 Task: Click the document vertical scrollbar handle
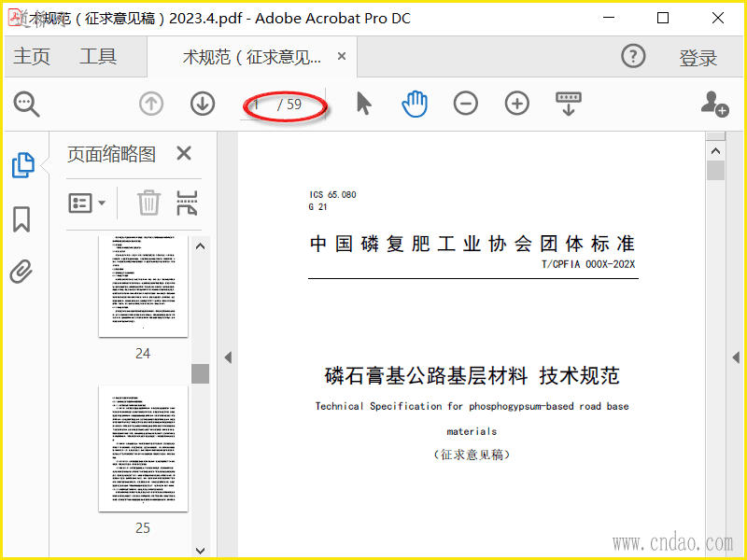[715, 171]
